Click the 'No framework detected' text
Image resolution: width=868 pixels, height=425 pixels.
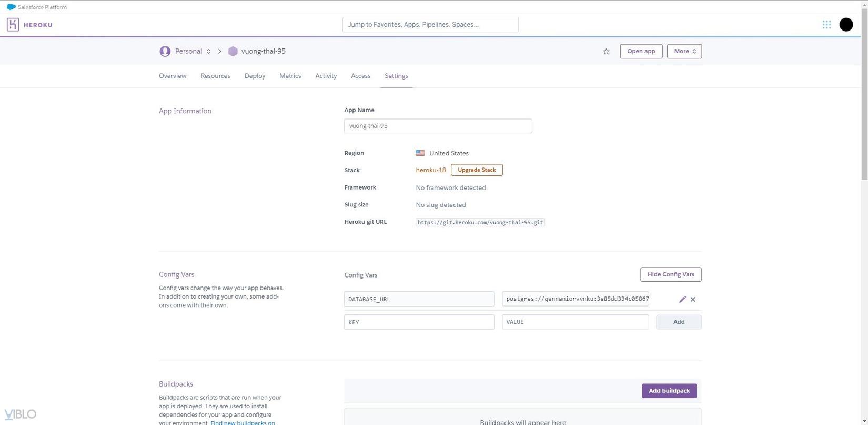click(451, 187)
